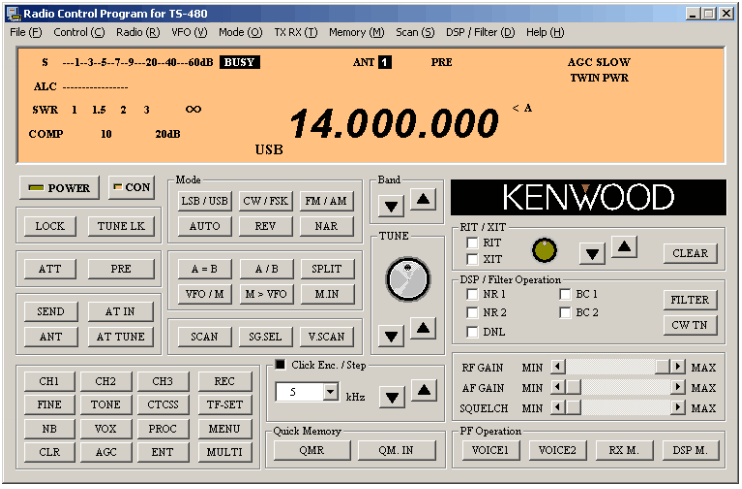Viewport: 742px width, 489px height.
Task: Open the kHz step size dropdown
Action: click(x=330, y=392)
